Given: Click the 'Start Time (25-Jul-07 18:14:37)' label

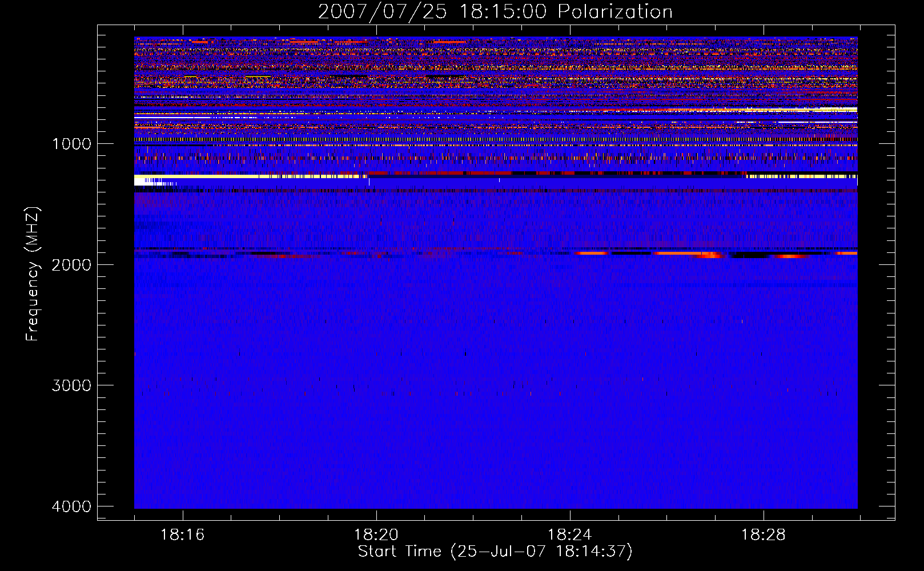Looking at the screenshot, I should coord(495,552).
